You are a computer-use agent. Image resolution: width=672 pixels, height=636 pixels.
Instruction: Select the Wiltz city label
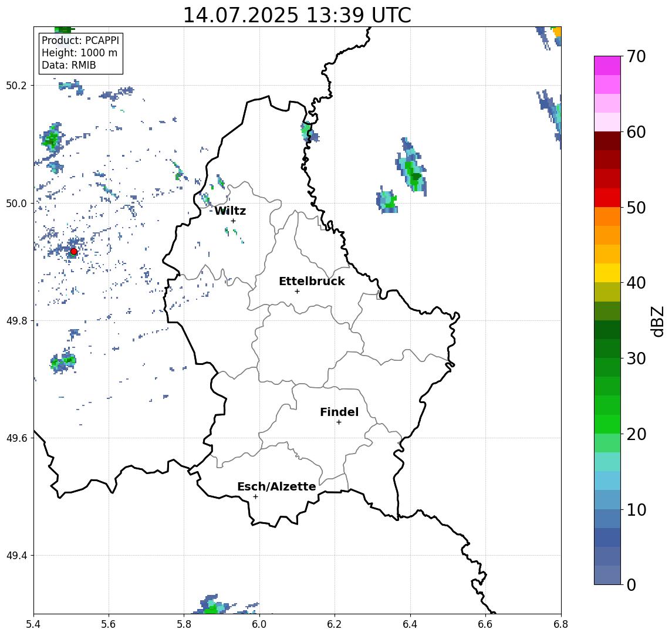230,211
